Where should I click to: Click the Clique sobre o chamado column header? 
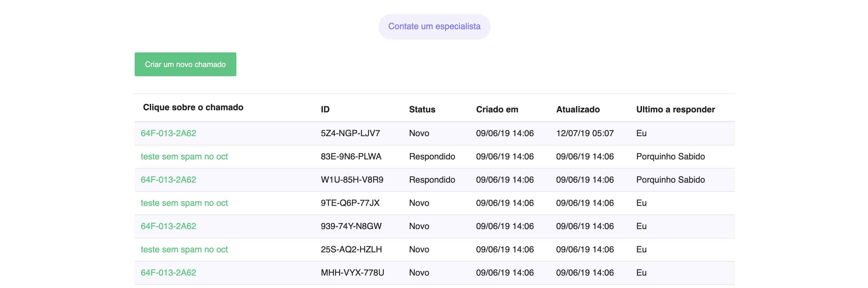[x=193, y=107]
